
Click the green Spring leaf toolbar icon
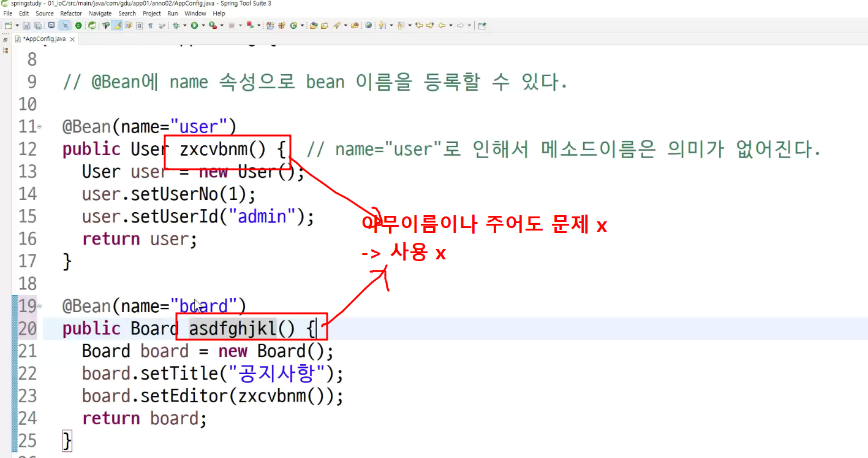(x=92, y=25)
